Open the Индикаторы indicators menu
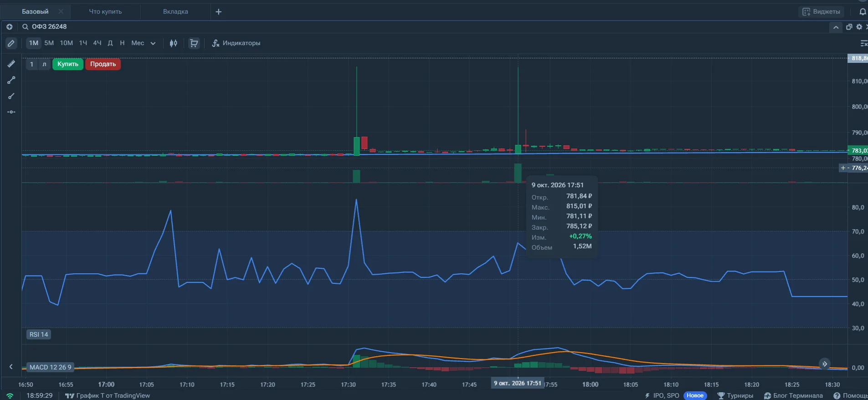Image resolution: width=868 pixels, height=400 pixels. [x=236, y=43]
